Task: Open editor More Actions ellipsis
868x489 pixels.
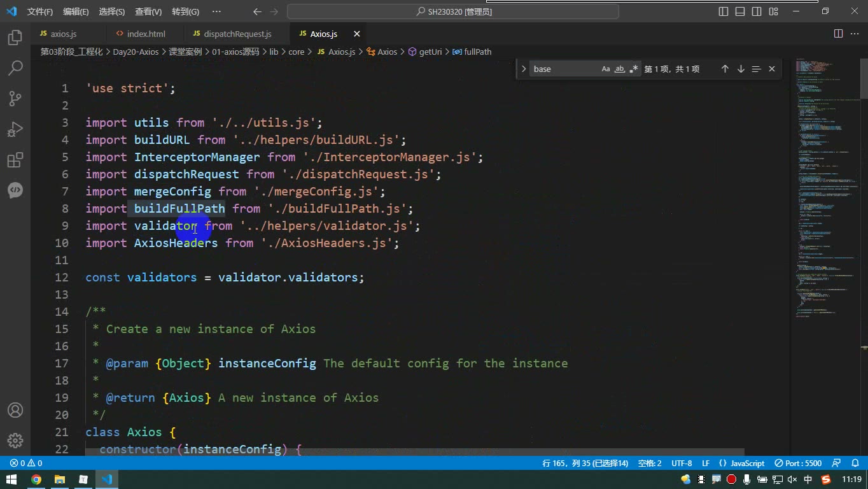Action: (x=855, y=34)
